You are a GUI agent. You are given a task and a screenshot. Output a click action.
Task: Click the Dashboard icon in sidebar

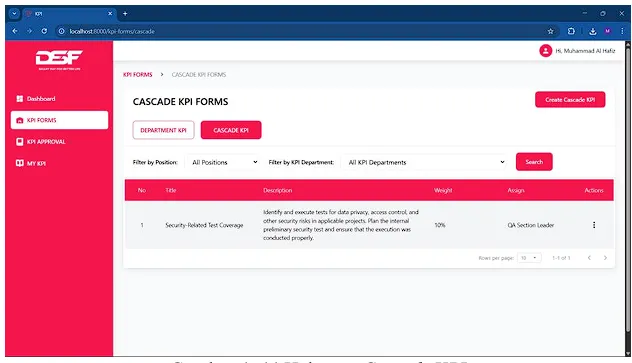click(20, 99)
